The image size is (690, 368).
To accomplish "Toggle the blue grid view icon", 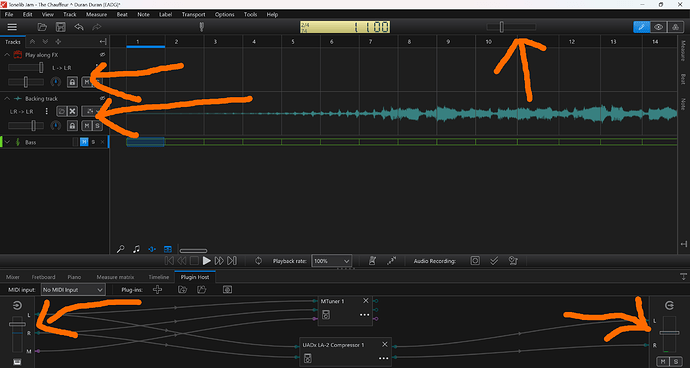I will point(168,250).
